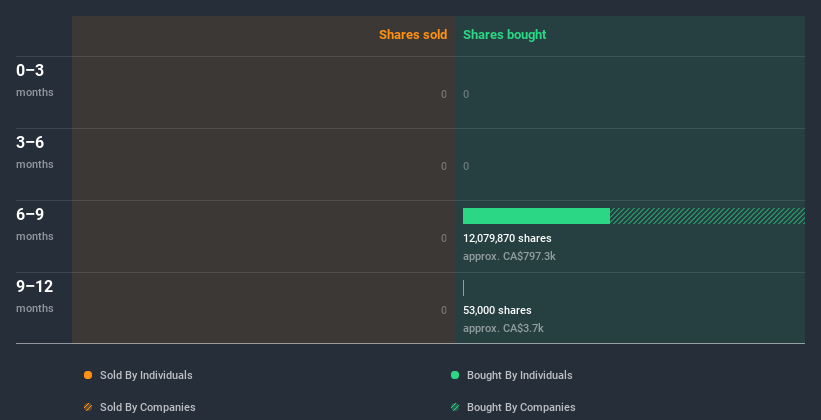
Task: Click the striped orange Sold By Companies icon
Action: [88, 407]
